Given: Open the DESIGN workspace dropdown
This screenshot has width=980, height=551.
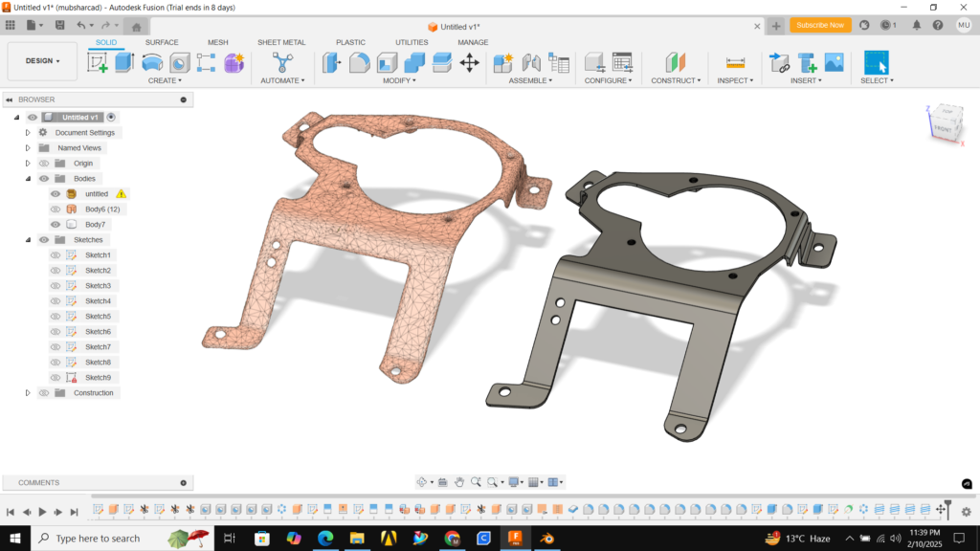Looking at the screenshot, I should (x=42, y=61).
